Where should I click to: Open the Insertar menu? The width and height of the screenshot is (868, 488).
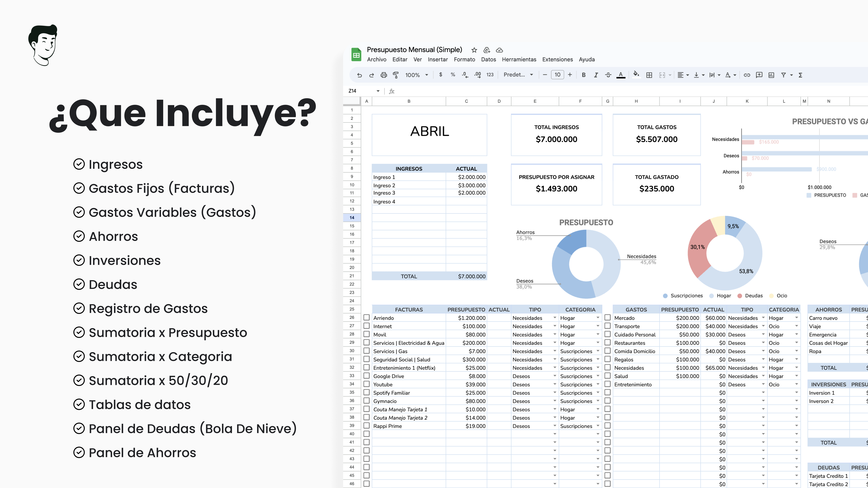pos(438,60)
